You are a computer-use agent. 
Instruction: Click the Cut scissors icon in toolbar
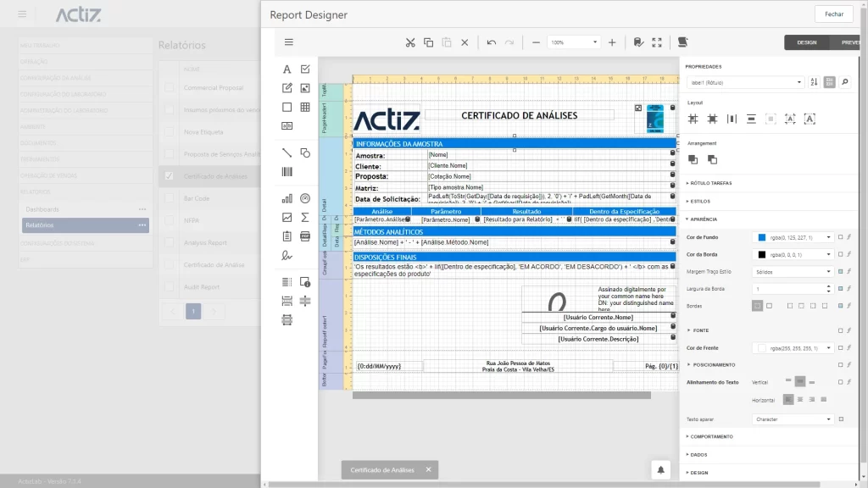(410, 42)
